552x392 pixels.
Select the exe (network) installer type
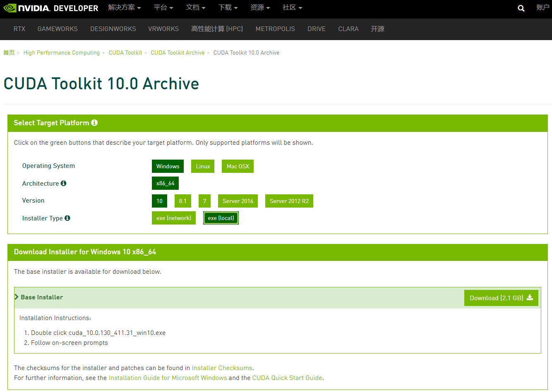(x=174, y=218)
